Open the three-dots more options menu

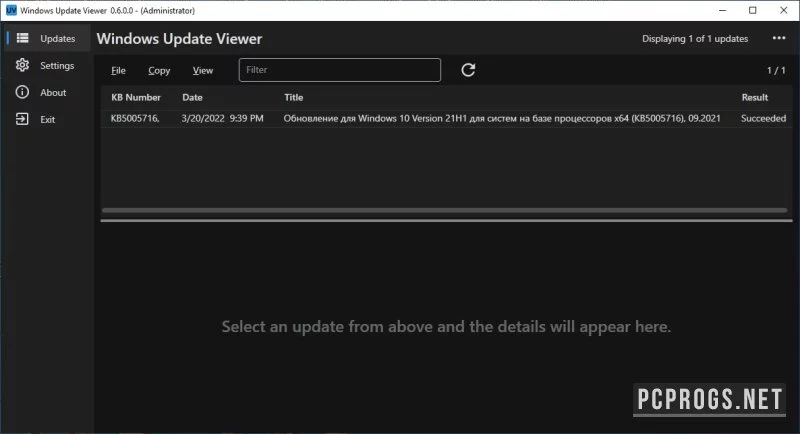(779, 38)
